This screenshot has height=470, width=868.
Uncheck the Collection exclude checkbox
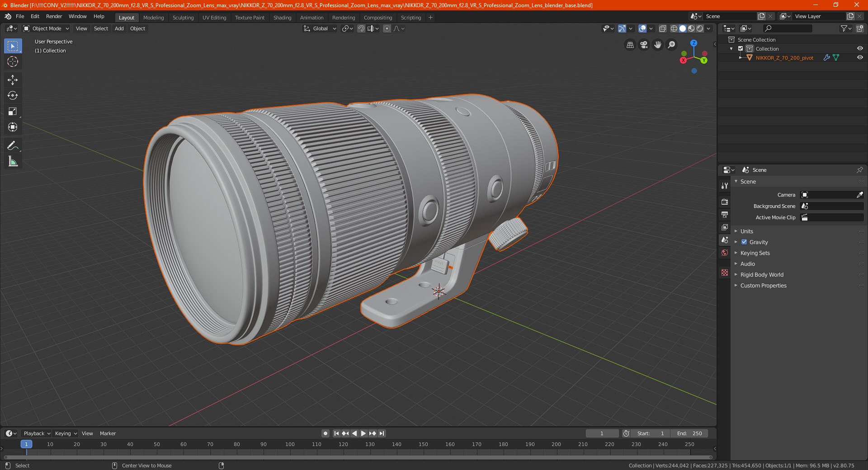tap(741, 49)
